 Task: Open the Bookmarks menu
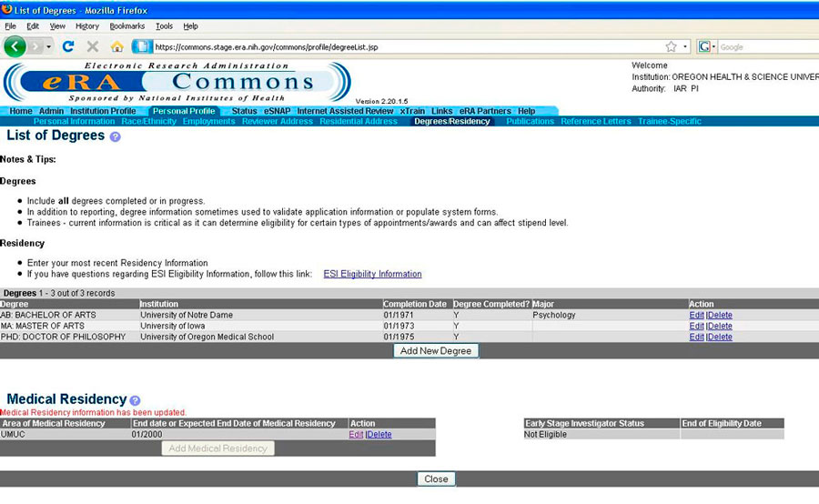[126, 26]
